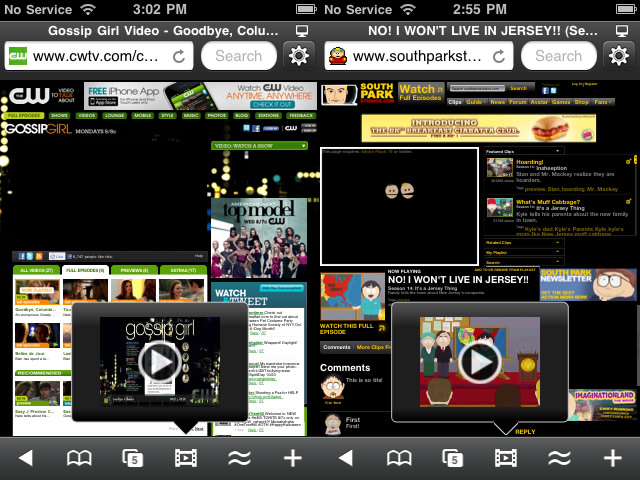Switch to EXTRAS (17) tab
Screen dimensions: 640x480
[183, 270]
